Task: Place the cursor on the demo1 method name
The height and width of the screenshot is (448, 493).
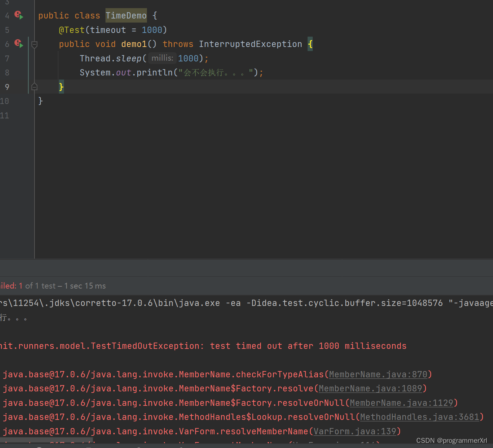Action: pos(134,44)
